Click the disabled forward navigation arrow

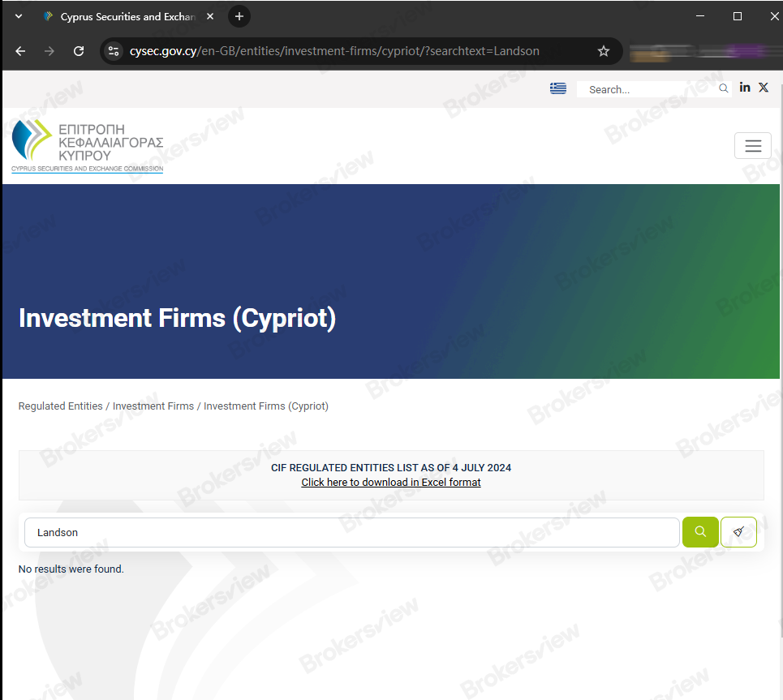tap(49, 51)
